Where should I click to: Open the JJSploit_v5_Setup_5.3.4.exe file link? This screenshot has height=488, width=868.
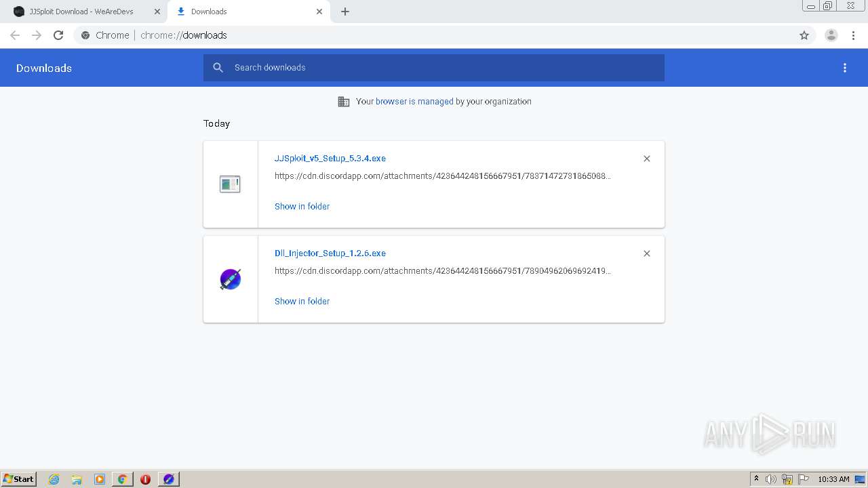pos(330,159)
